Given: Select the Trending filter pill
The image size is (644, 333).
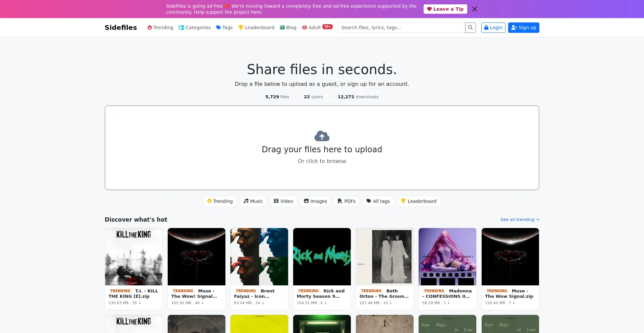Looking at the screenshot, I should 220,201.
